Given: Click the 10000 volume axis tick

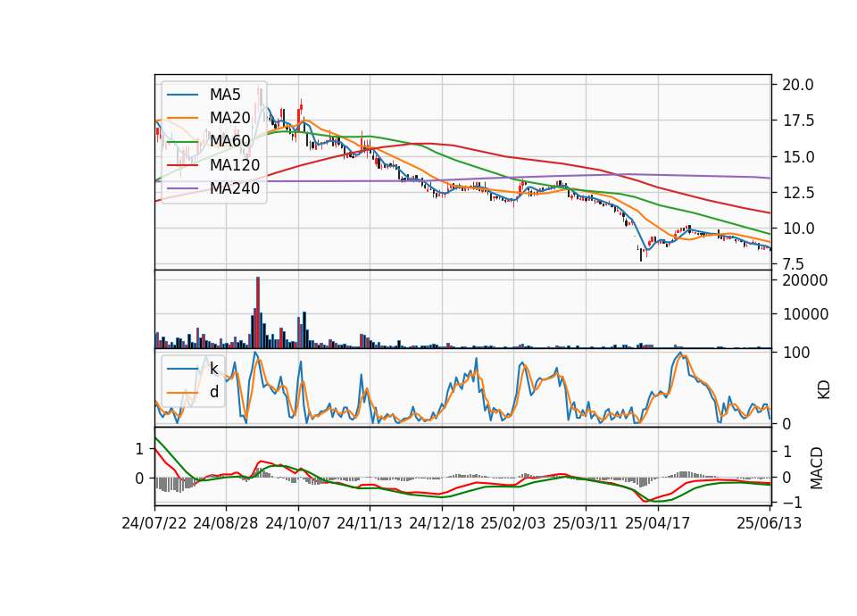Looking at the screenshot, I should pyautogui.click(x=805, y=314).
